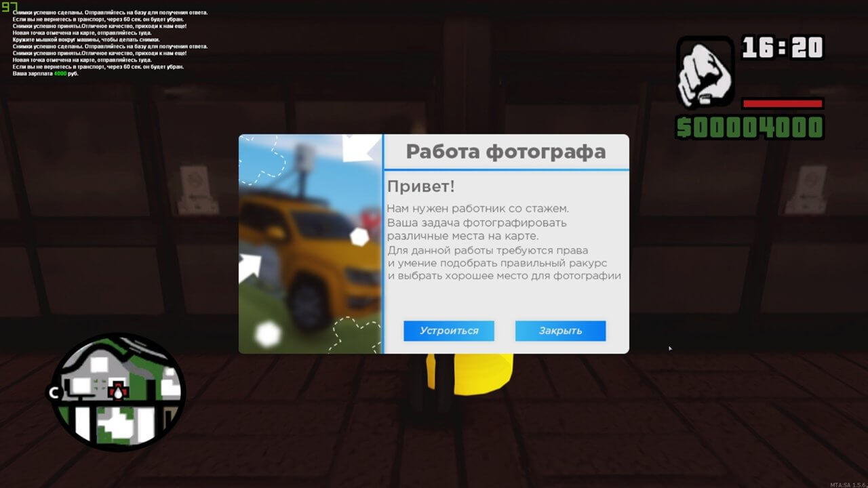Click the circular radar minimap
Viewport: 868px width, 488px height.
pyautogui.click(x=118, y=392)
